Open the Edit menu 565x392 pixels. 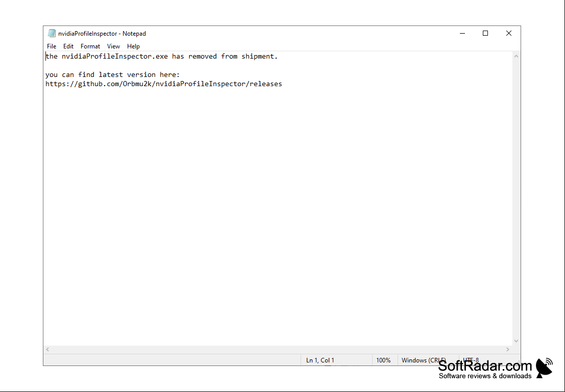tap(68, 46)
